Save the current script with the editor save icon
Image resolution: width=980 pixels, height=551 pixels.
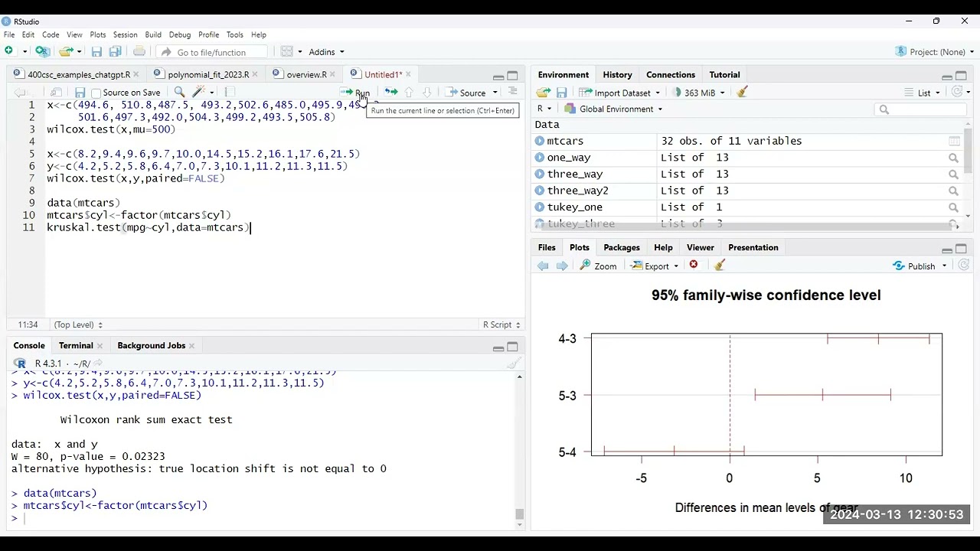click(80, 93)
